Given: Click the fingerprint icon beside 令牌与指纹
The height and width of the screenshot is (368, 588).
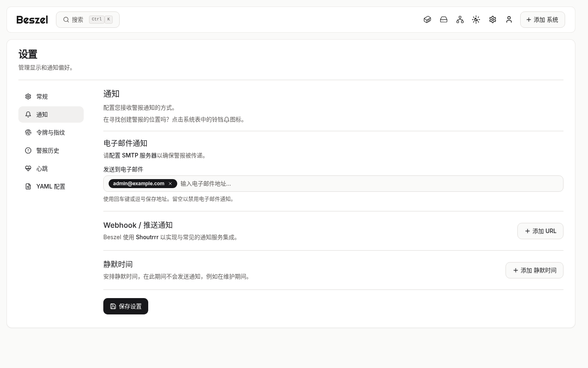Looking at the screenshot, I should [x=28, y=132].
